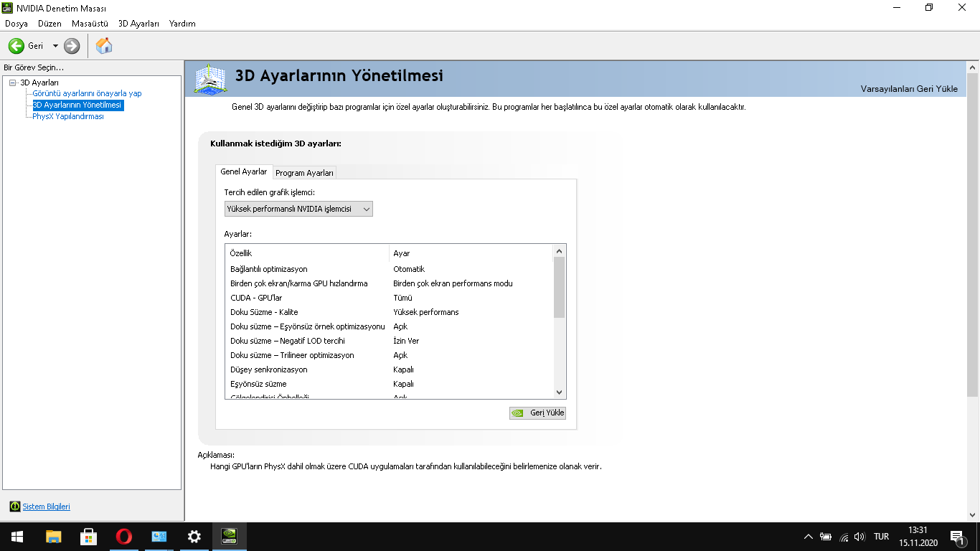The image size is (980, 551).
Task: Select Doku süzme Negatif LOD tercihi row
Action: coord(390,341)
